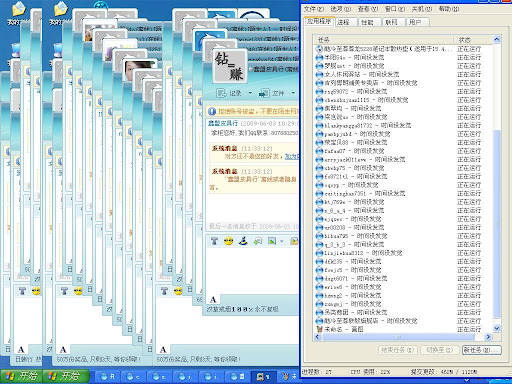Expand the dropdown arrow beside 文件
Screen dimensions: 512x384
[x=293, y=93]
